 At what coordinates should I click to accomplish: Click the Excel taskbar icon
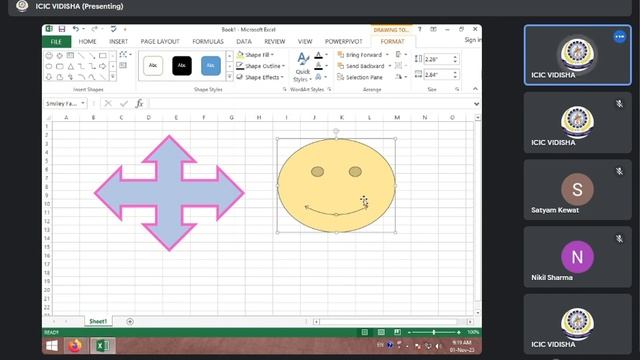click(102, 346)
